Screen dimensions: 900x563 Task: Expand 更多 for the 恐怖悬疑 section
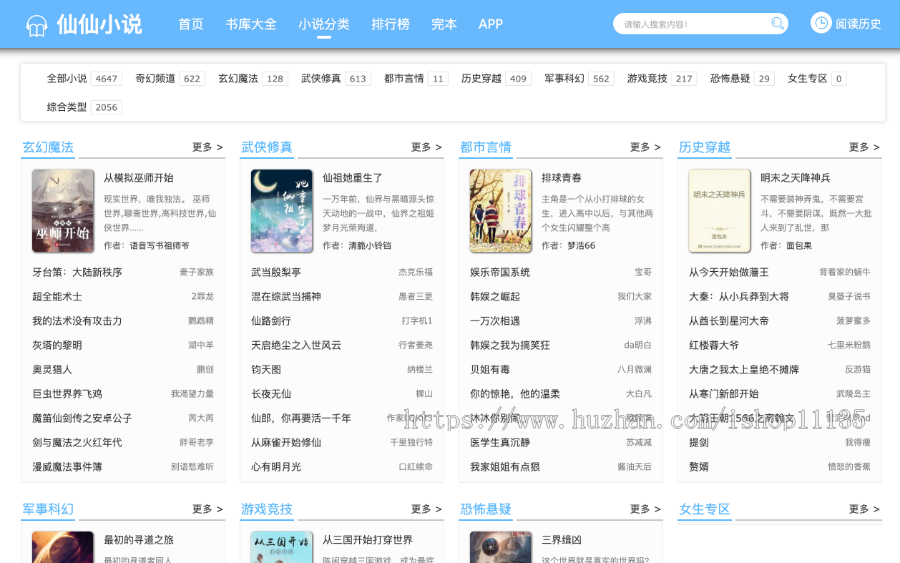click(x=645, y=509)
